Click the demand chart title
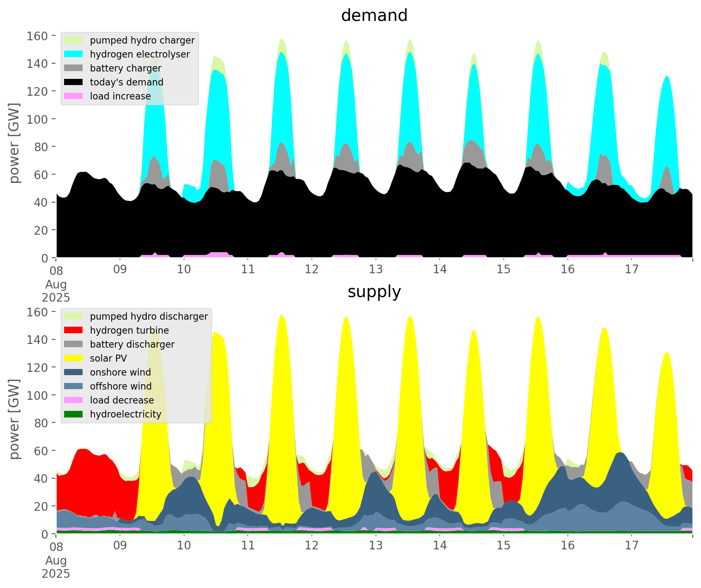The width and height of the screenshot is (701, 588). pos(374,16)
